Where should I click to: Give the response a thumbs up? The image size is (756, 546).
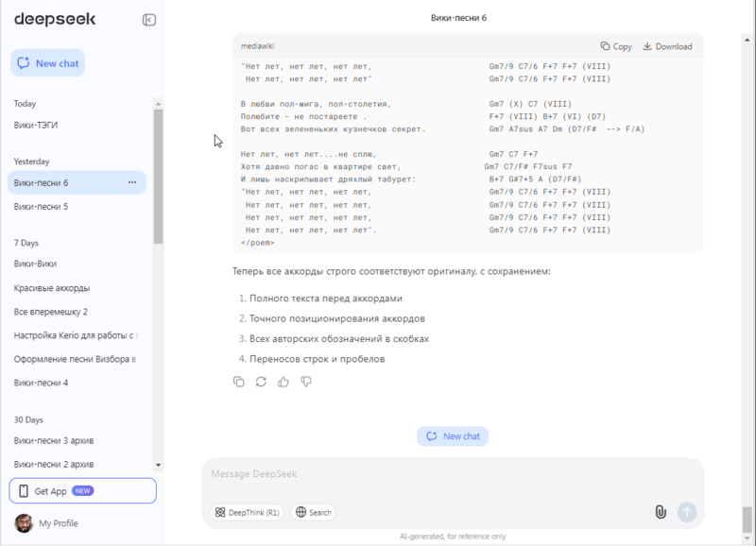coord(283,382)
